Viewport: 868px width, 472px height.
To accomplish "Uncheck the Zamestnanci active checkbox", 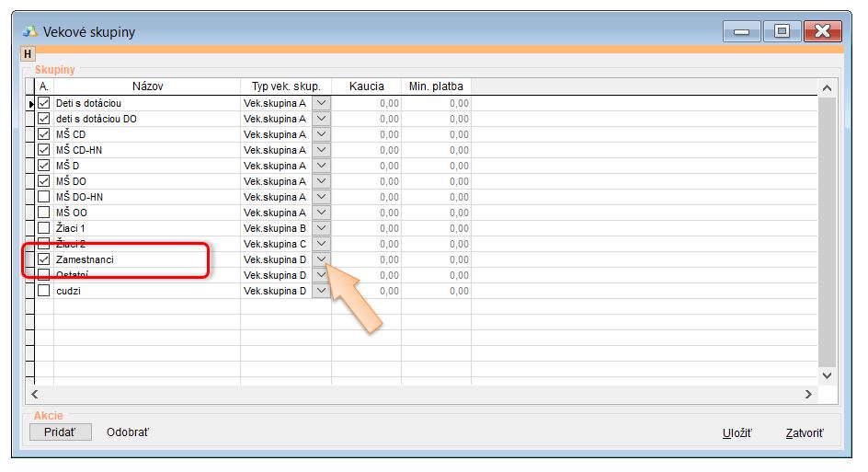I will 43,259.
